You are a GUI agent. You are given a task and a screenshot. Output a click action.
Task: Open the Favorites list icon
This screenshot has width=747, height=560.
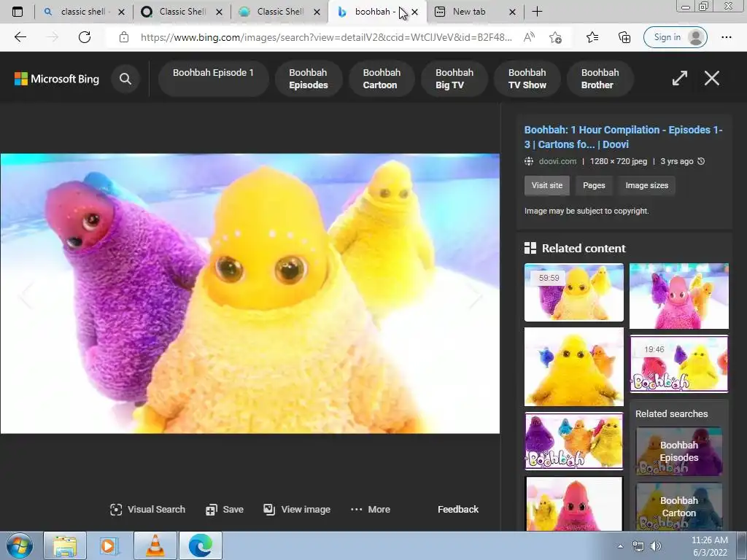coord(592,37)
